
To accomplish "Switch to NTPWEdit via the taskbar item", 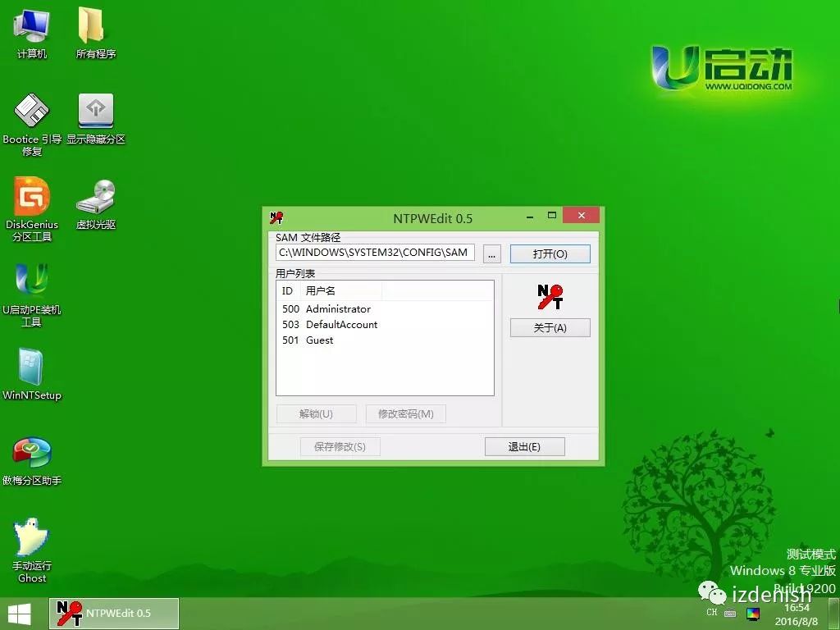I will [x=113, y=613].
